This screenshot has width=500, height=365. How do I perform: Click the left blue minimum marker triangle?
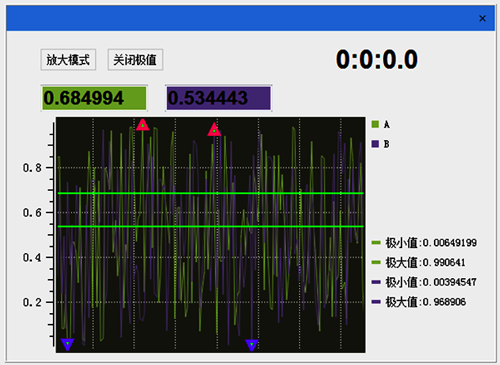click(x=68, y=344)
